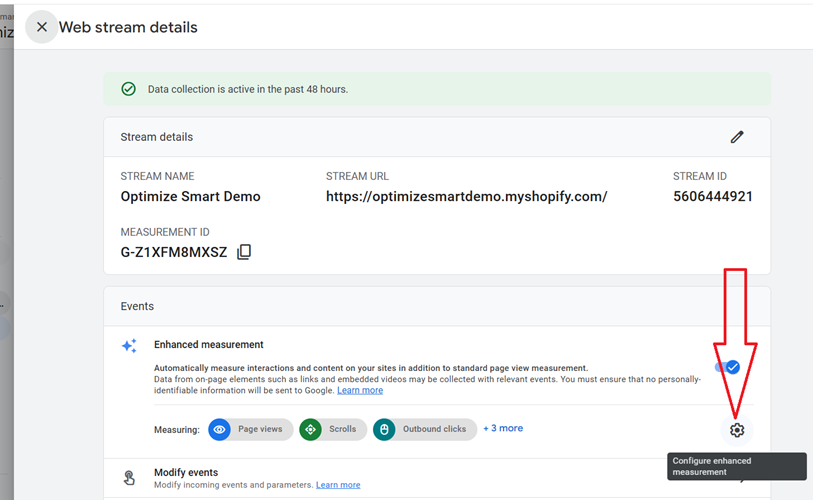The image size is (813, 500).
Task: Turn off the Enhanced measurement switch
Action: point(727,367)
